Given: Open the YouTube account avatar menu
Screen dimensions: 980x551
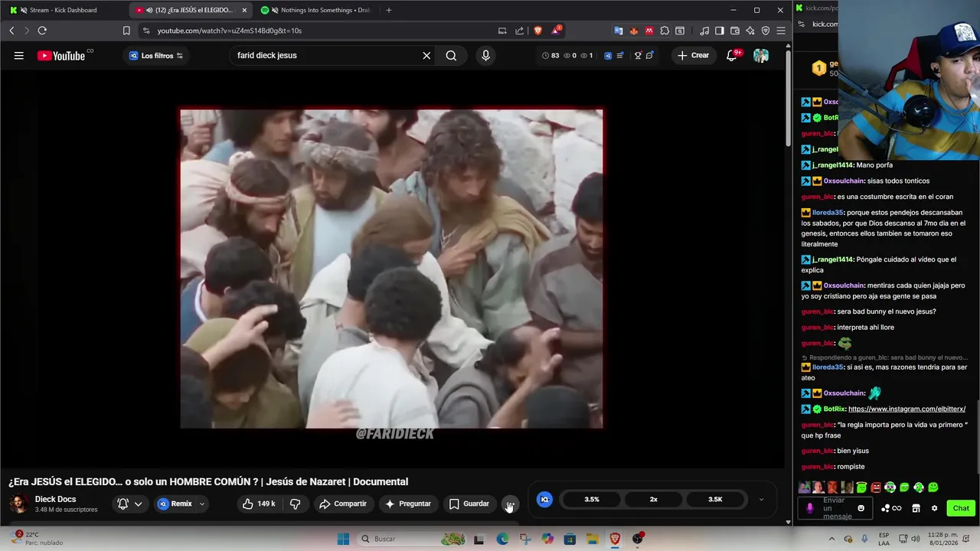Looking at the screenshot, I should point(760,55).
